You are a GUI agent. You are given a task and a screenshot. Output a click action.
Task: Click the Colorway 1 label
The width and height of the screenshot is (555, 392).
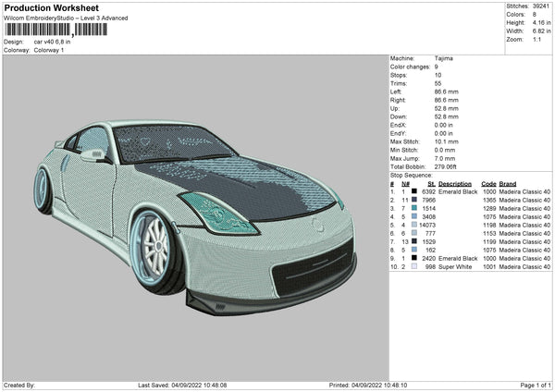click(x=49, y=50)
